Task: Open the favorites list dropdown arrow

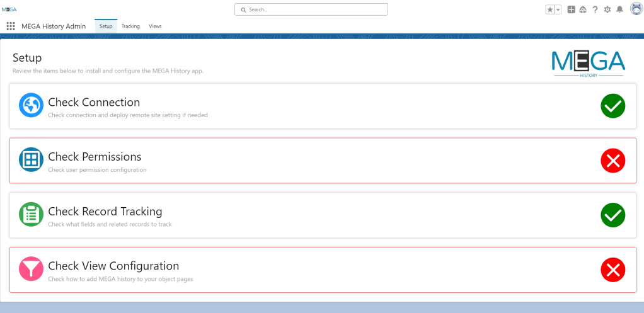Action: coord(558,9)
